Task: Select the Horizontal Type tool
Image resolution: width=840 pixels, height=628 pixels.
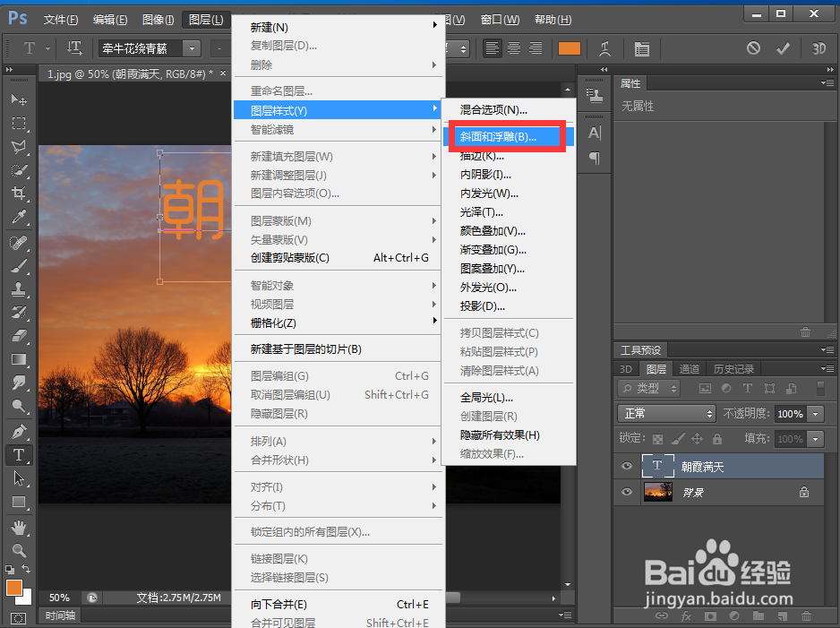Action: tap(21, 454)
